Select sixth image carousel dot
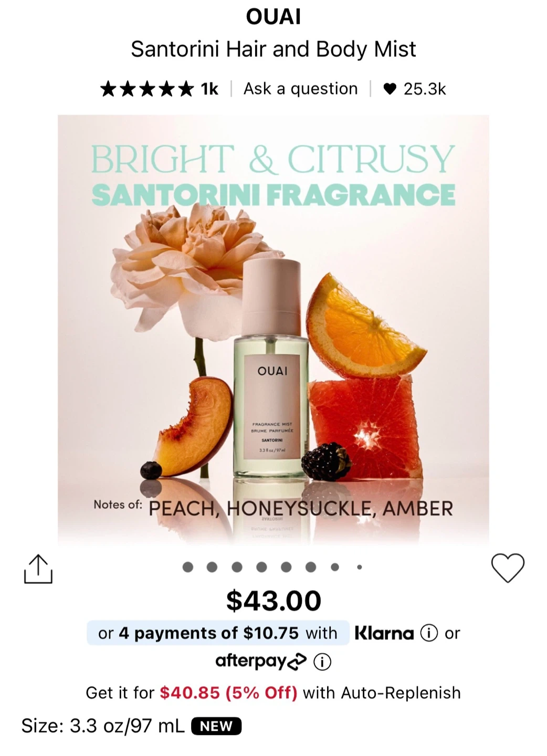Image resolution: width=547 pixels, height=756 pixels. click(311, 567)
